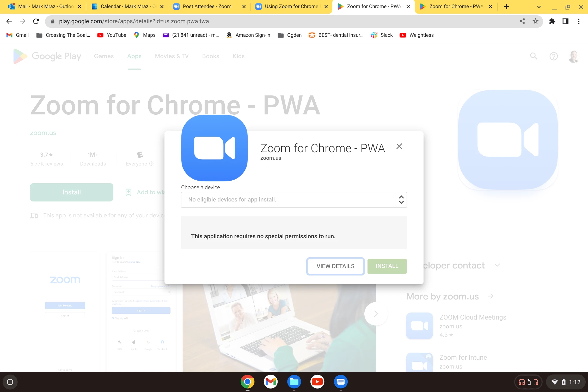Expand the tab search chevron
Screen dimensions: 588x392
click(539, 7)
